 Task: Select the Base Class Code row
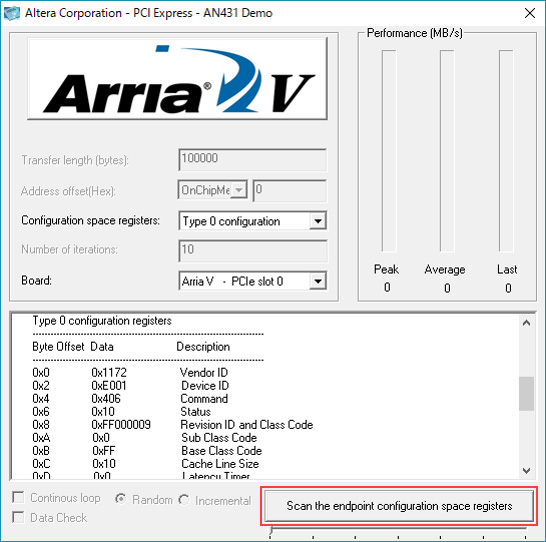tap(147, 451)
